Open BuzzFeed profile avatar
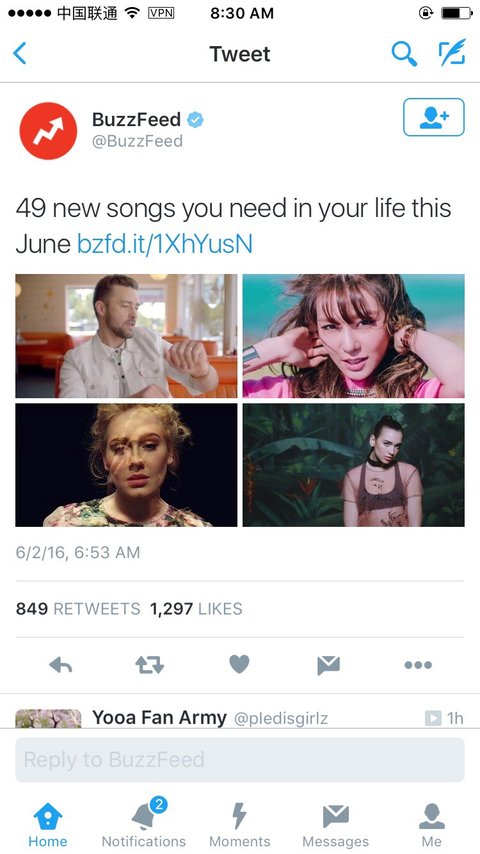The image size is (480, 854). (48, 131)
